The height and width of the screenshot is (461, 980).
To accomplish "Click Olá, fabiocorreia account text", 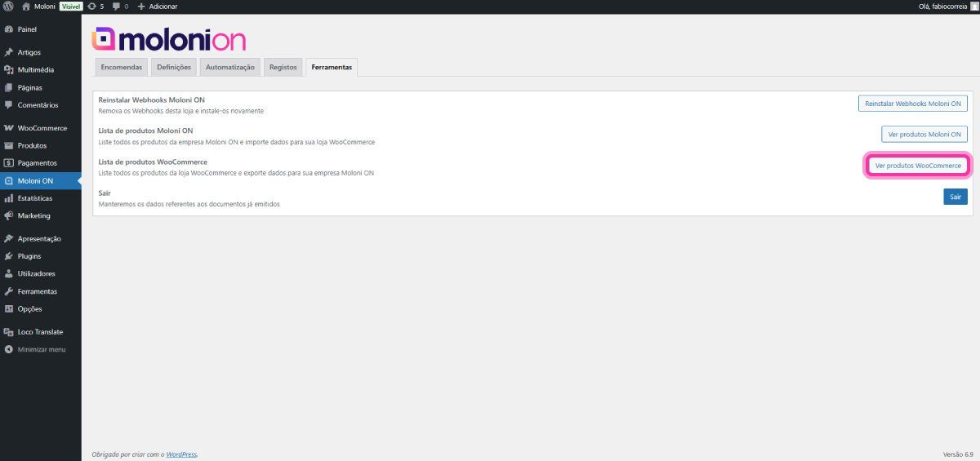I will pyautogui.click(x=942, y=6).
